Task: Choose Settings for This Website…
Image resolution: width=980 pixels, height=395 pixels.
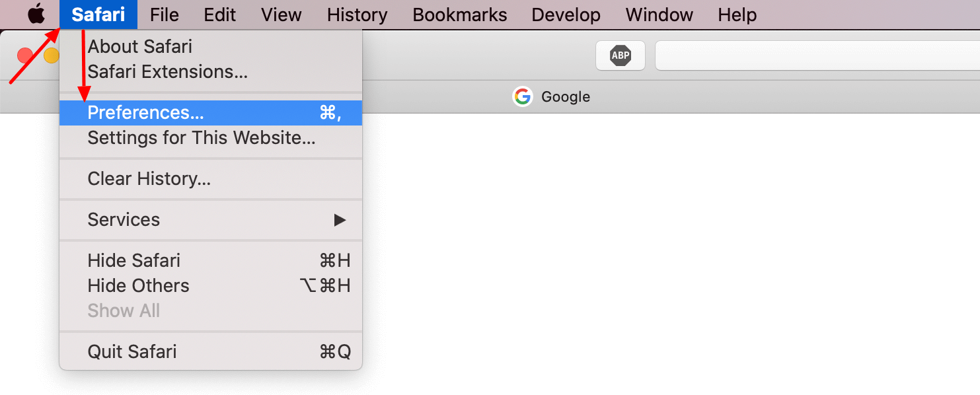Action: pos(211,138)
